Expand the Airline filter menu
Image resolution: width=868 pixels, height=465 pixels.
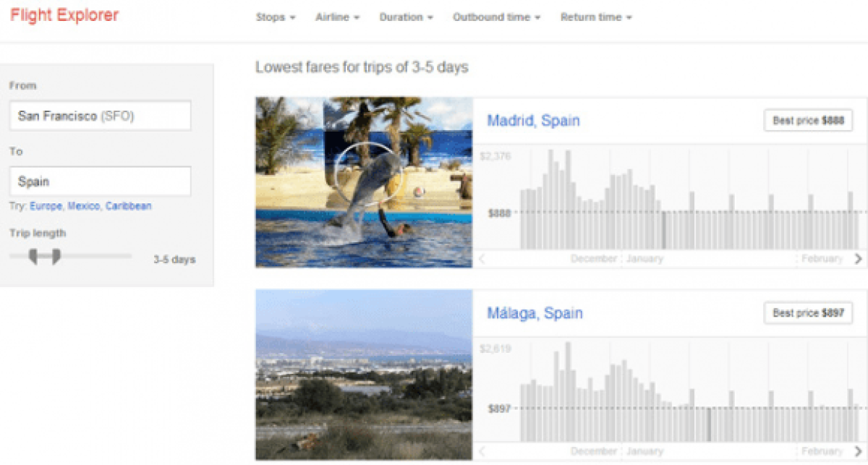(x=337, y=17)
